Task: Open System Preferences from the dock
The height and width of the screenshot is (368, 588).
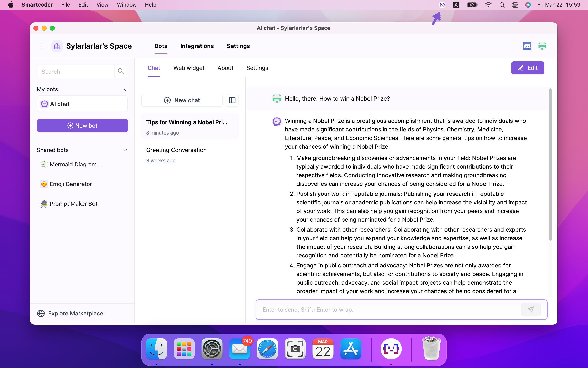Action: [x=212, y=349]
